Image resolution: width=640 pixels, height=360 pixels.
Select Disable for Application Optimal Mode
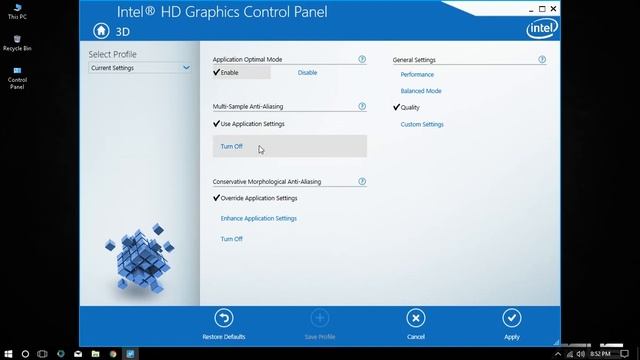coord(307,73)
